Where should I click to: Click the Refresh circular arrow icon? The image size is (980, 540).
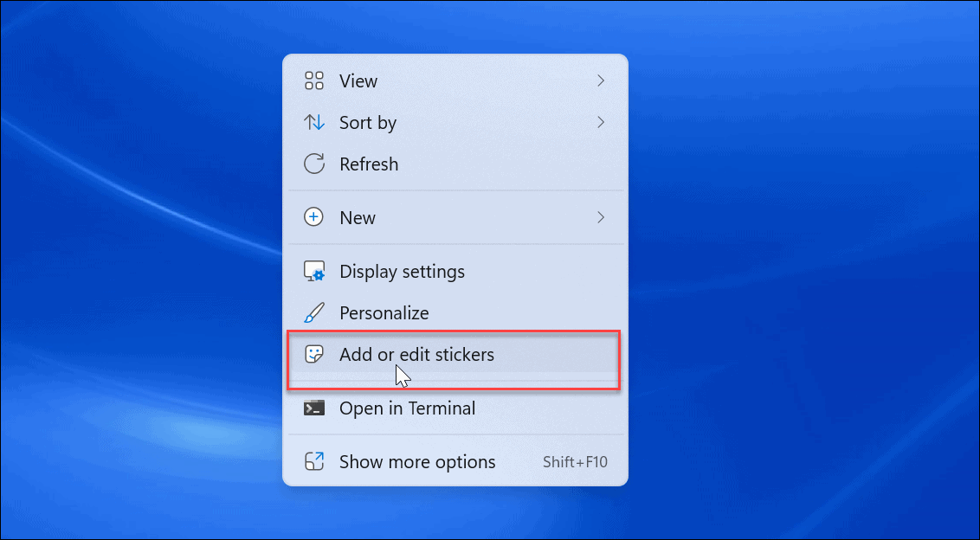point(313,164)
